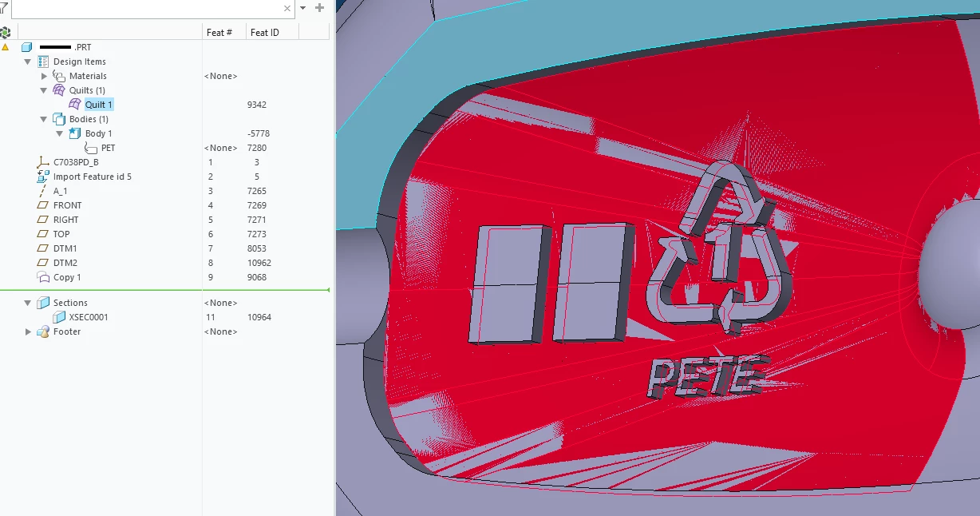This screenshot has width=980, height=516.
Task: Click the Design Items list icon
Action: pos(44,62)
